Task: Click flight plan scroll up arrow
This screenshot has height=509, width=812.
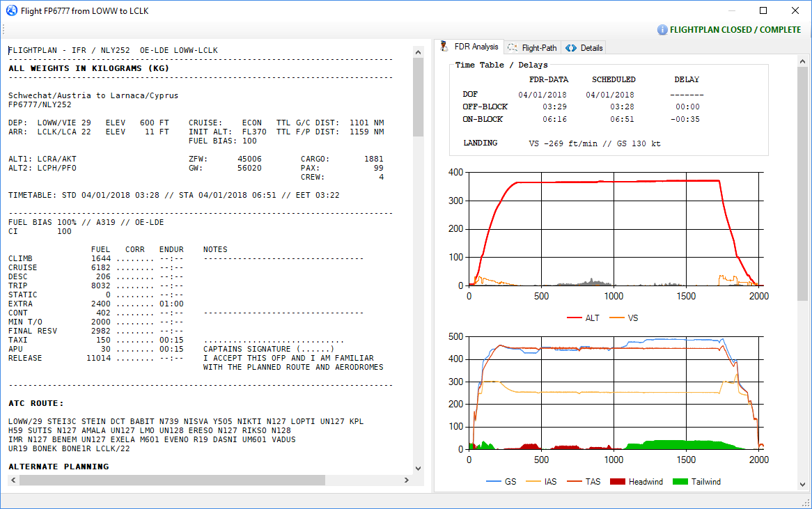Action: 419,52
